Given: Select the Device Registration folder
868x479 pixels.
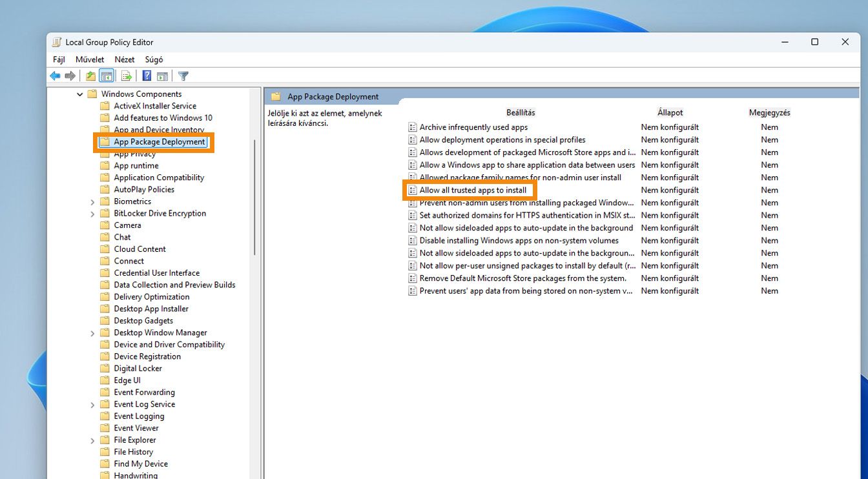Looking at the screenshot, I should click(147, 356).
